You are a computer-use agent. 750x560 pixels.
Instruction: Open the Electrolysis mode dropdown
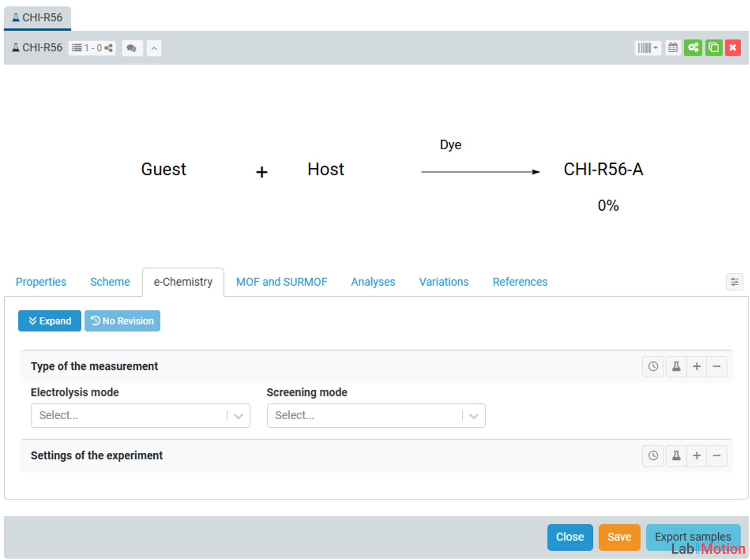(140, 415)
